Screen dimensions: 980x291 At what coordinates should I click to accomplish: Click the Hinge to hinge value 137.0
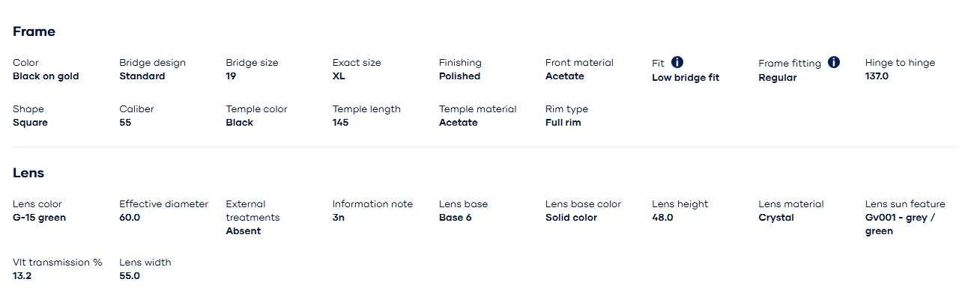tap(877, 76)
